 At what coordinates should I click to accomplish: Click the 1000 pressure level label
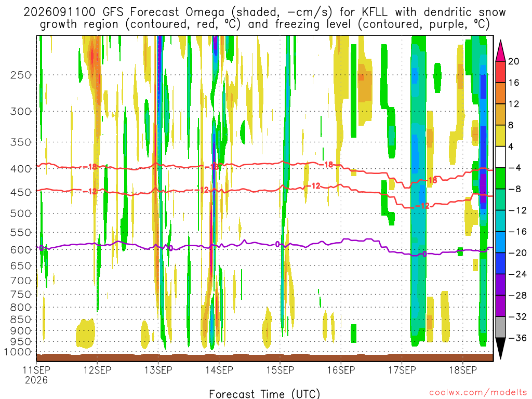pos(18,352)
